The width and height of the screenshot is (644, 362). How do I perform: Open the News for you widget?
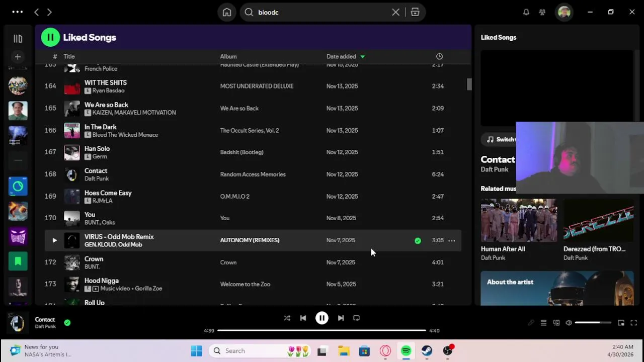pos(41,350)
